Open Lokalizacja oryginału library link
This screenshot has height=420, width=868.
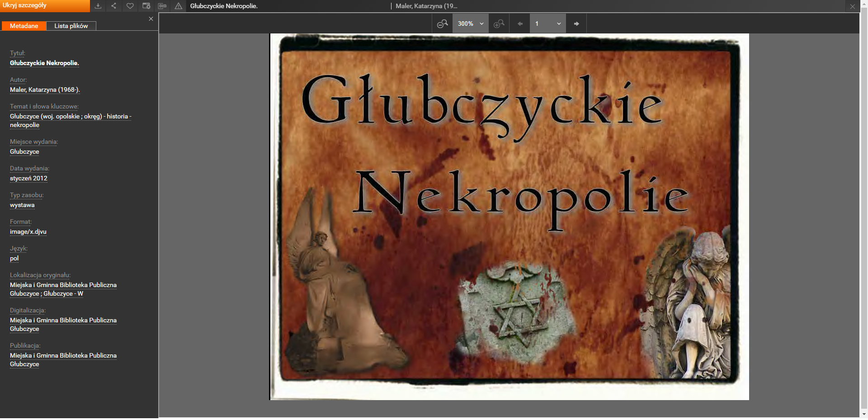coord(63,289)
